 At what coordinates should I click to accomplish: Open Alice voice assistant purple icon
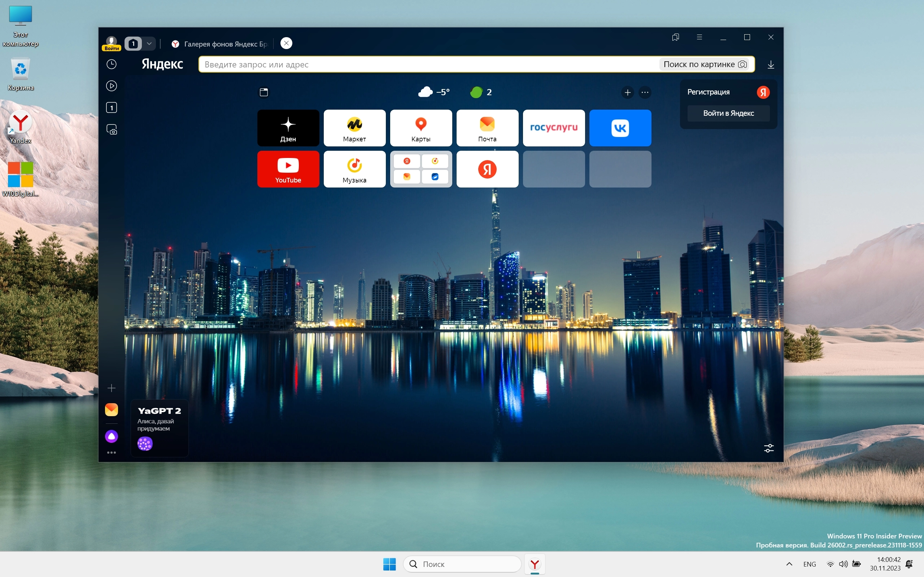(111, 436)
